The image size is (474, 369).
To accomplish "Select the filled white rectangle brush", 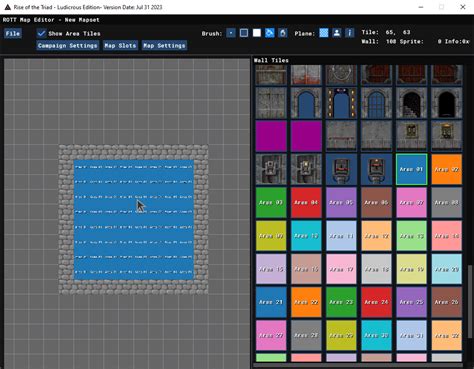I will click(257, 33).
